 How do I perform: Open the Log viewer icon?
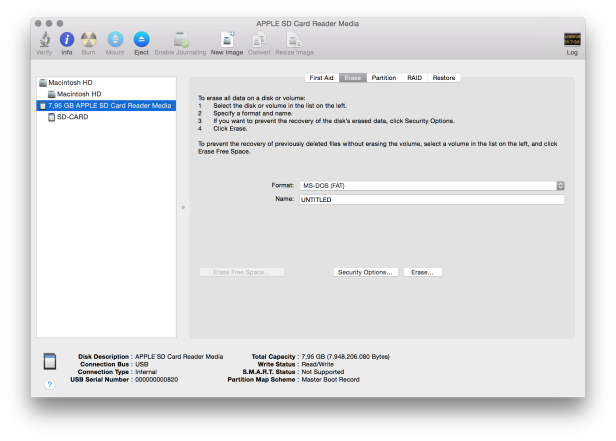click(x=572, y=40)
